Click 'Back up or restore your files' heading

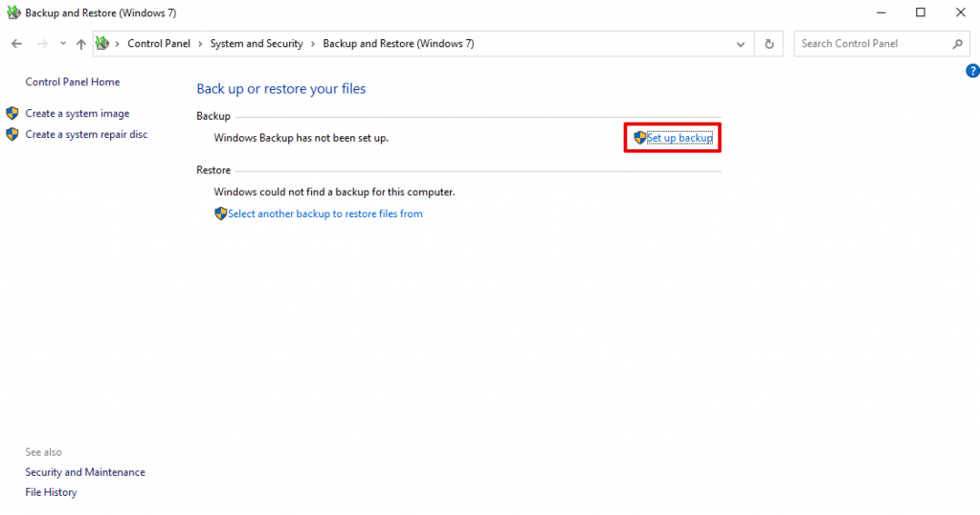281,89
